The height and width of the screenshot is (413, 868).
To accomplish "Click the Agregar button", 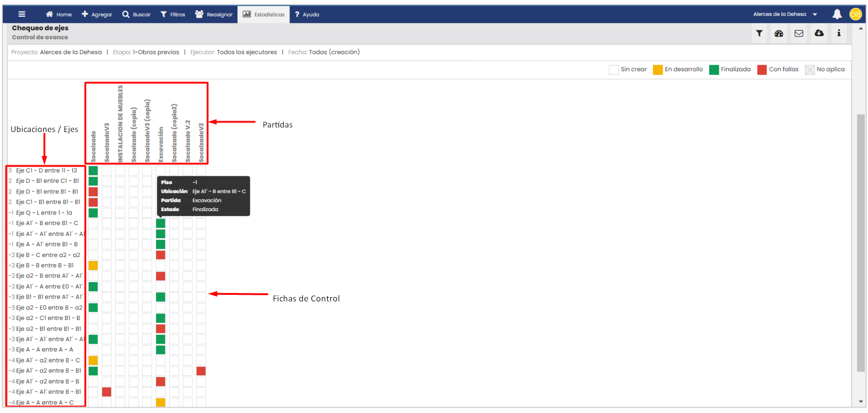I will [x=97, y=14].
